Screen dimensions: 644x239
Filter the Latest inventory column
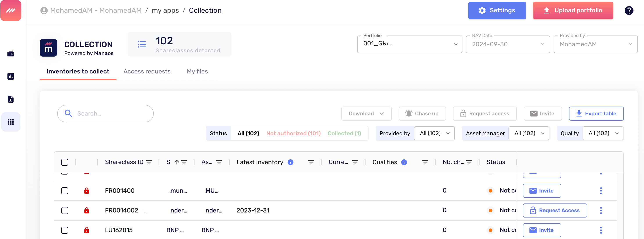click(311, 162)
